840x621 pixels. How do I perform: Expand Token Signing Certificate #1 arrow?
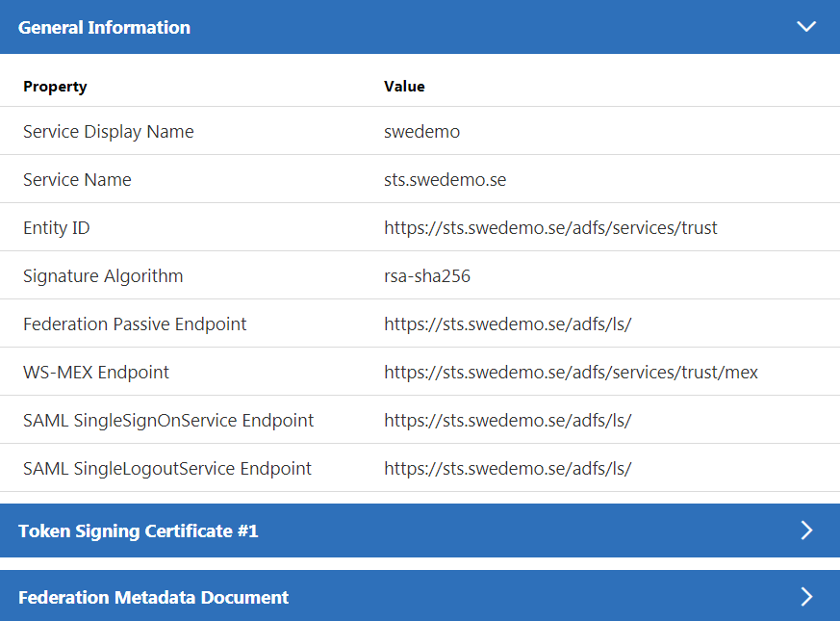pos(806,530)
